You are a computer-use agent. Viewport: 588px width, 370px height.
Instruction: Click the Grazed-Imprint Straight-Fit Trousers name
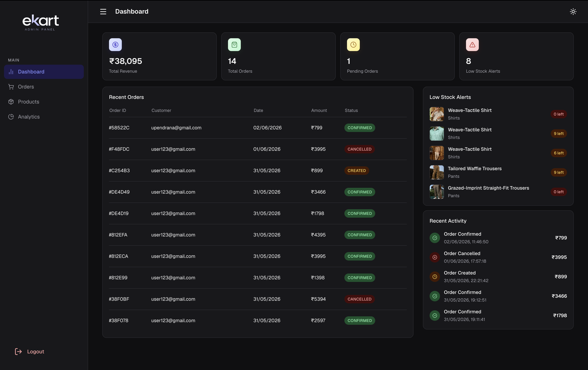click(488, 188)
